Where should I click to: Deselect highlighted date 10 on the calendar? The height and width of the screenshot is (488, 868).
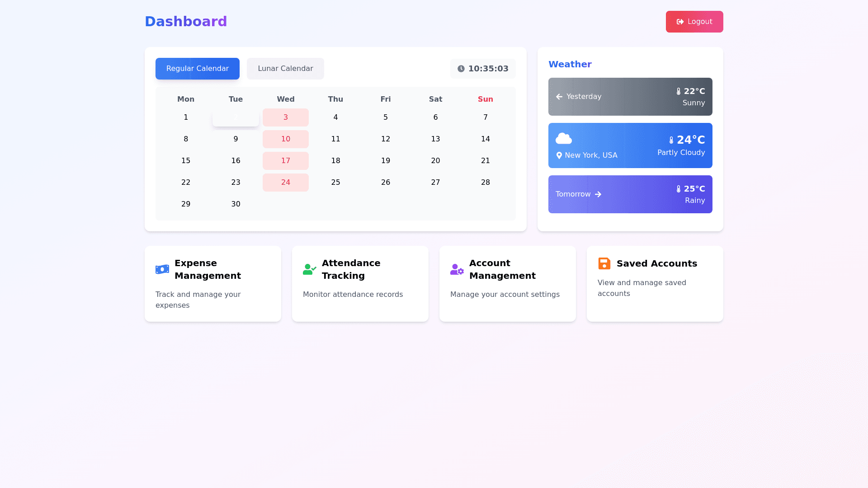pos(286,139)
